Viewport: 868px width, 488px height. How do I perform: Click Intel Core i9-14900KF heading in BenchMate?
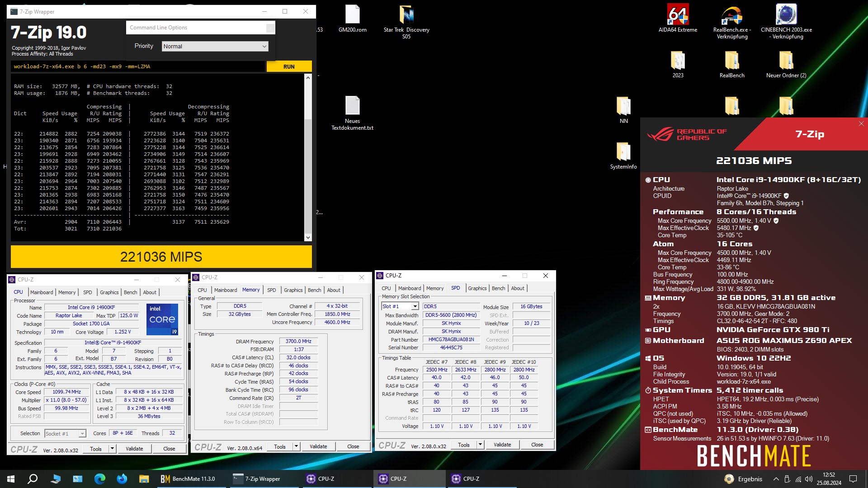click(x=788, y=179)
